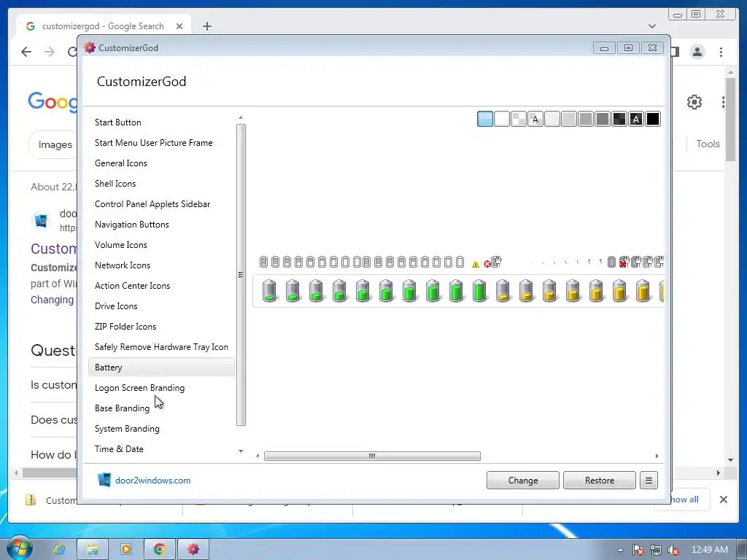The width and height of the screenshot is (747, 560).
Task: Select Start Menu User Picture Frame
Action: pos(153,143)
